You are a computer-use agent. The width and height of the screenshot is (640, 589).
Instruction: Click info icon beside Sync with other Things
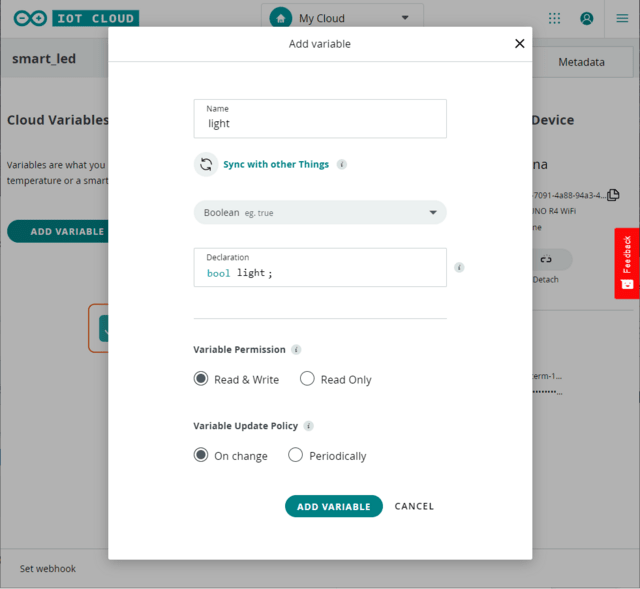point(342,165)
